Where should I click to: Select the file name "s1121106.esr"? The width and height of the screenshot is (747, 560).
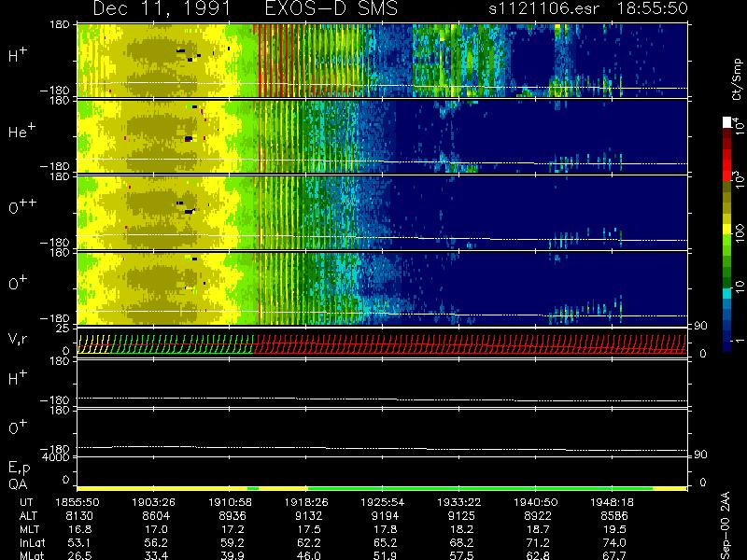click(x=543, y=8)
